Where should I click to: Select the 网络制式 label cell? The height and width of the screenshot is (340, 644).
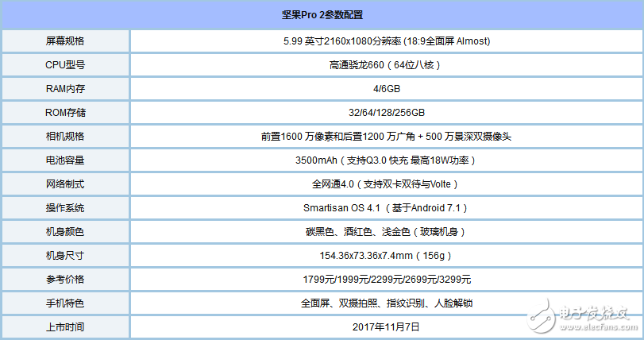point(65,184)
